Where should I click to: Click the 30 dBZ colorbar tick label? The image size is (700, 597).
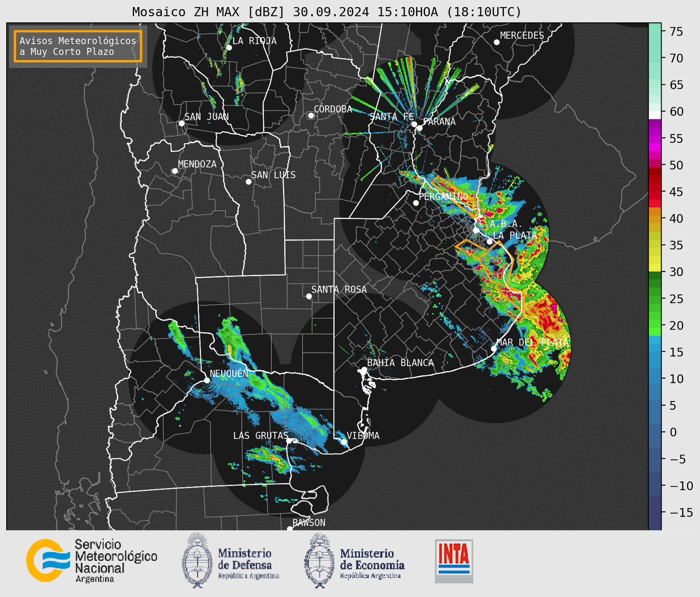pos(676,272)
